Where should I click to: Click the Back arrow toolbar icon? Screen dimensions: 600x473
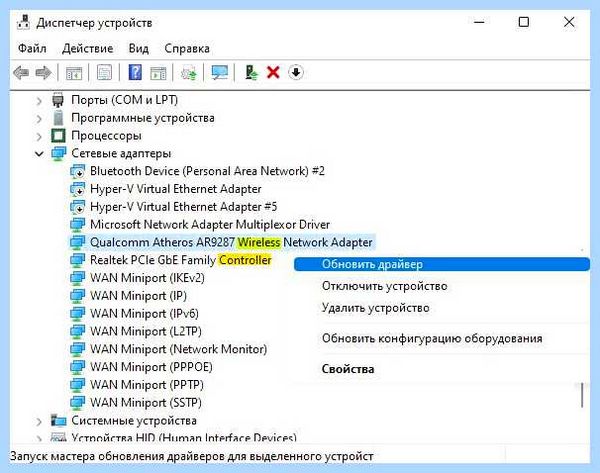[21, 72]
